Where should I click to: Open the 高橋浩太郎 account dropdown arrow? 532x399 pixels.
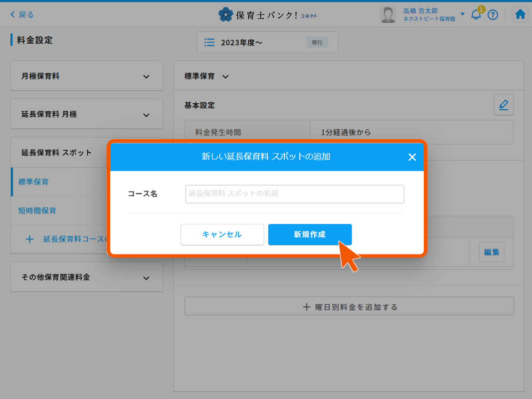click(462, 14)
